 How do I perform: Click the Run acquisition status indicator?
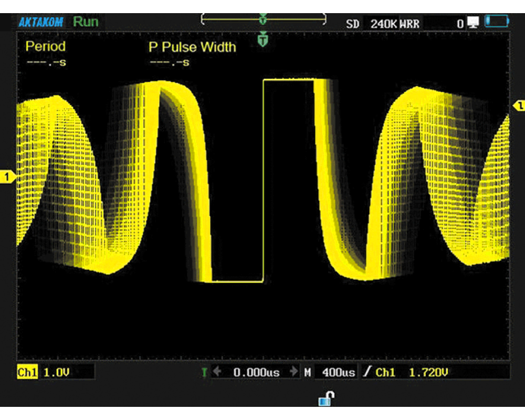click(x=86, y=22)
